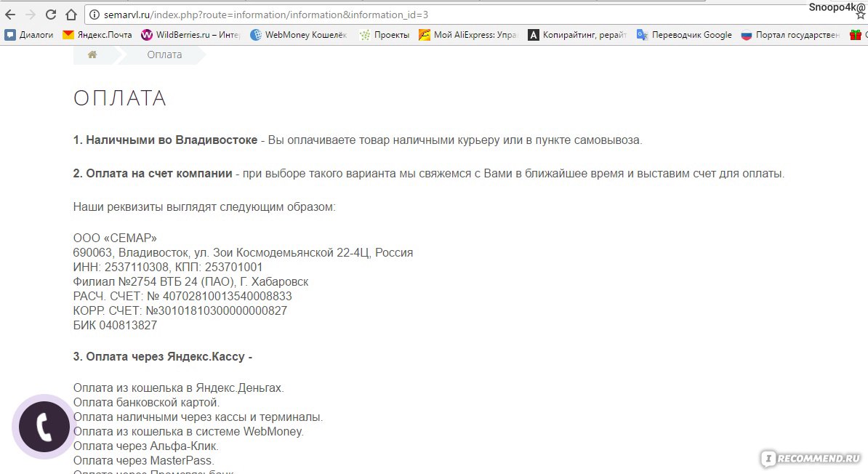
Task: Open the Яндекс.Почта bookmark
Action: tap(97, 35)
